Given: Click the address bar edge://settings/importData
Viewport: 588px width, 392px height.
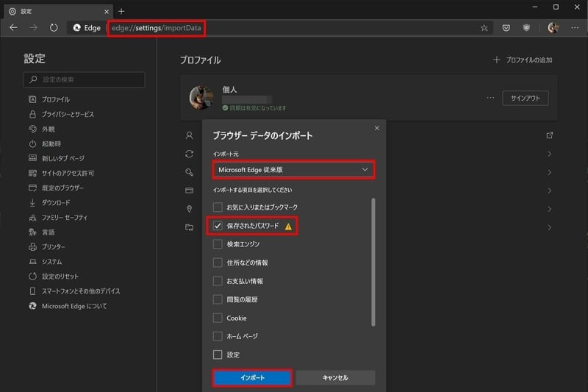Looking at the screenshot, I should [157, 28].
